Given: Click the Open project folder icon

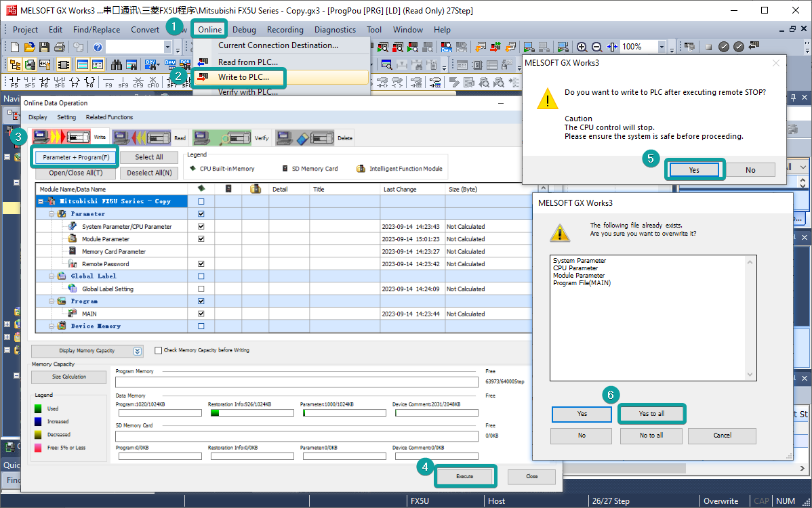Looking at the screenshot, I should [x=29, y=47].
